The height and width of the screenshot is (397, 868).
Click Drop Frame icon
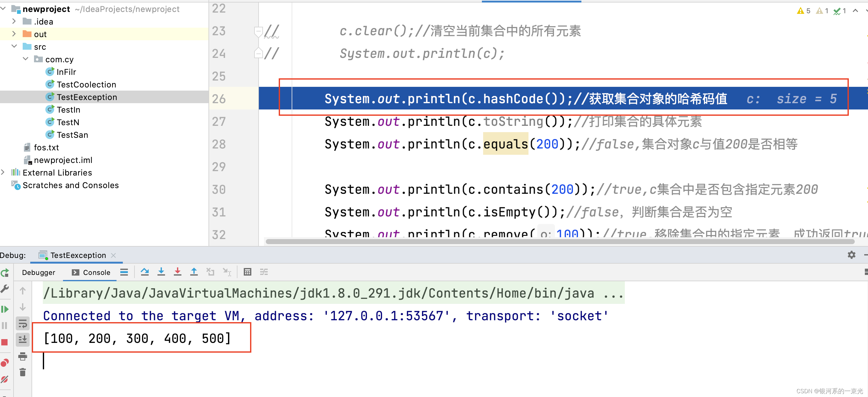point(211,272)
